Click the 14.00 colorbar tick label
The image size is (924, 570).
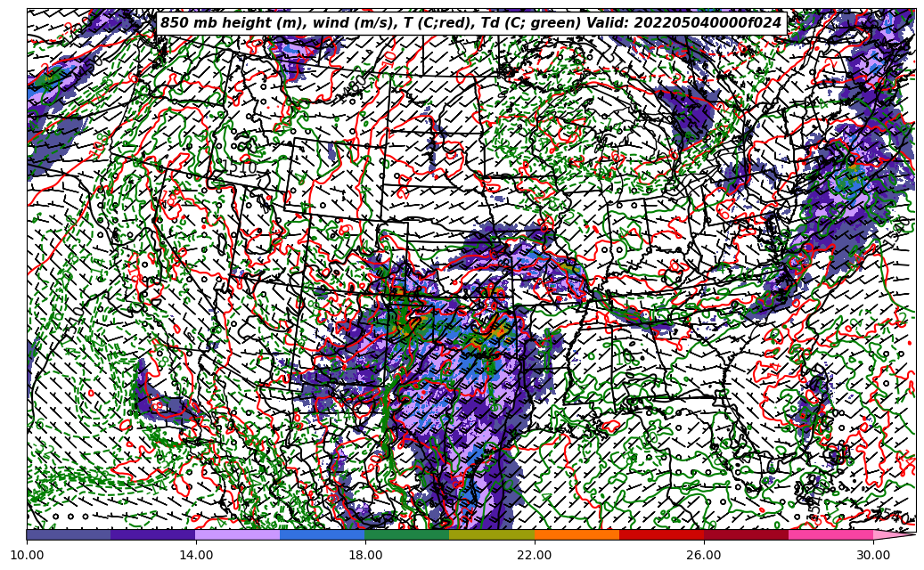coord(196,555)
